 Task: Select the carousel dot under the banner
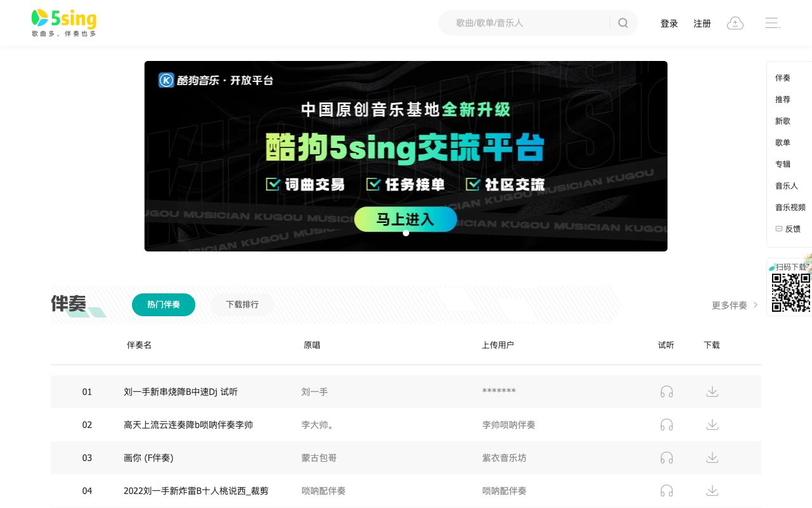(x=406, y=233)
